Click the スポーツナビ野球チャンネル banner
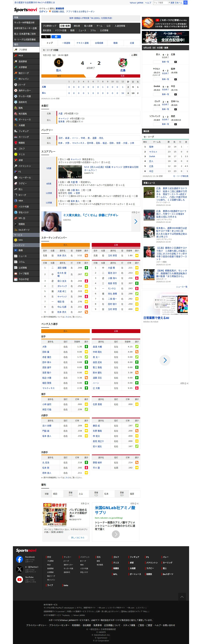Viewport: 202px width, 644px height. 165,23
